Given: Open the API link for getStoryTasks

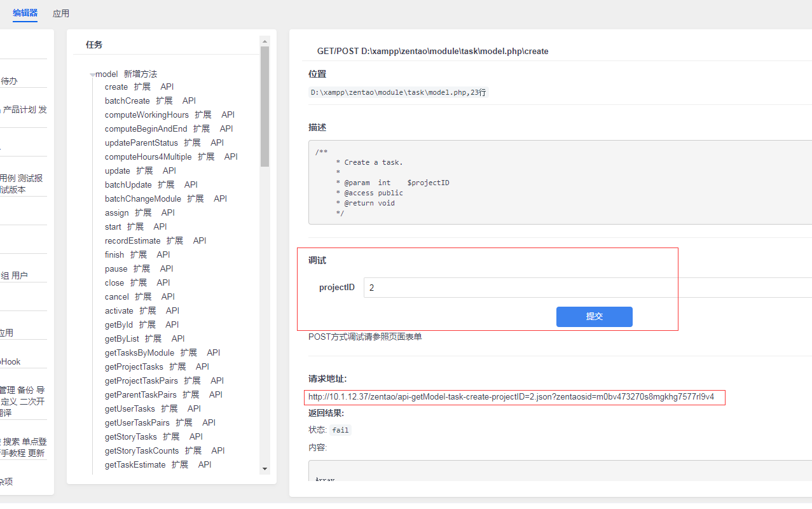Looking at the screenshot, I should point(196,436).
